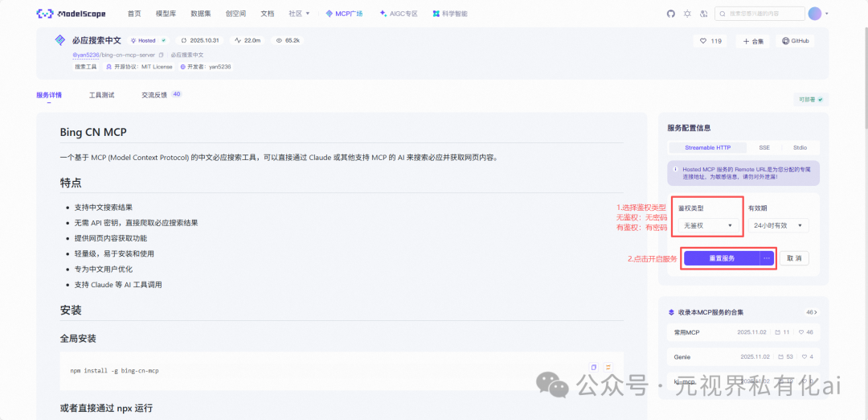Open the GitHub button in service header
This screenshot has height=420, width=868.
coord(795,41)
